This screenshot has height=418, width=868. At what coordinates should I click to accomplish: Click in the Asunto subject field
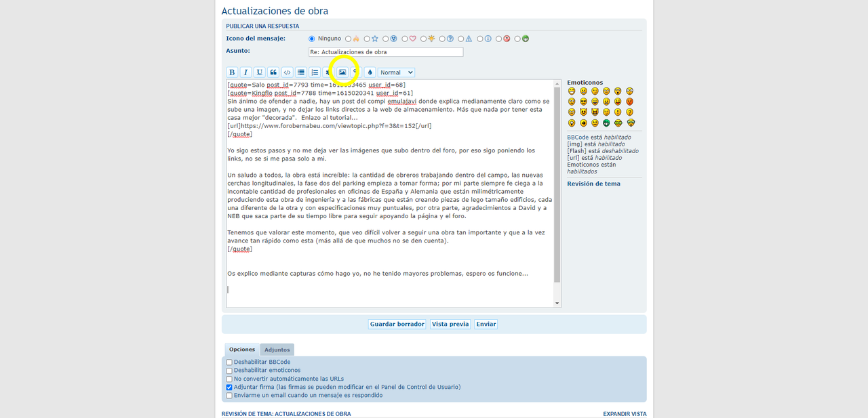point(386,51)
